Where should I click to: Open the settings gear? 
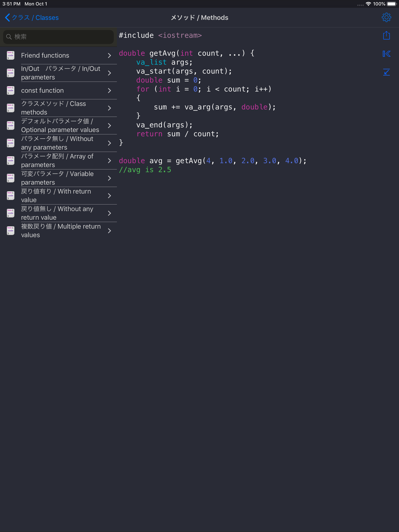(386, 17)
